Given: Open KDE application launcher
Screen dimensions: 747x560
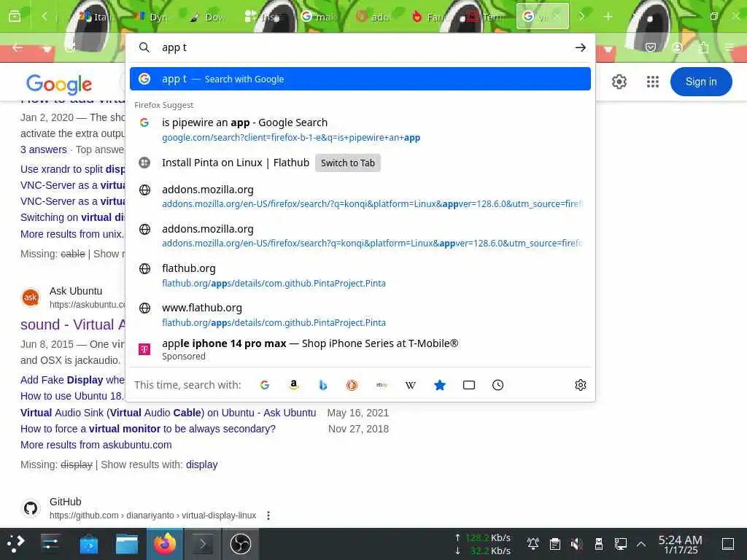Looking at the screenshot, I should tap(15, 543).
